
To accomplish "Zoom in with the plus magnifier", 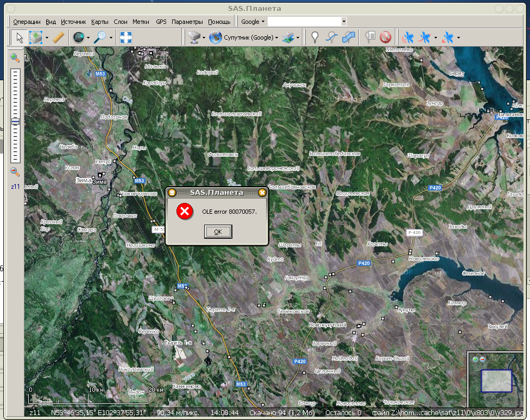I will [15, 58].
